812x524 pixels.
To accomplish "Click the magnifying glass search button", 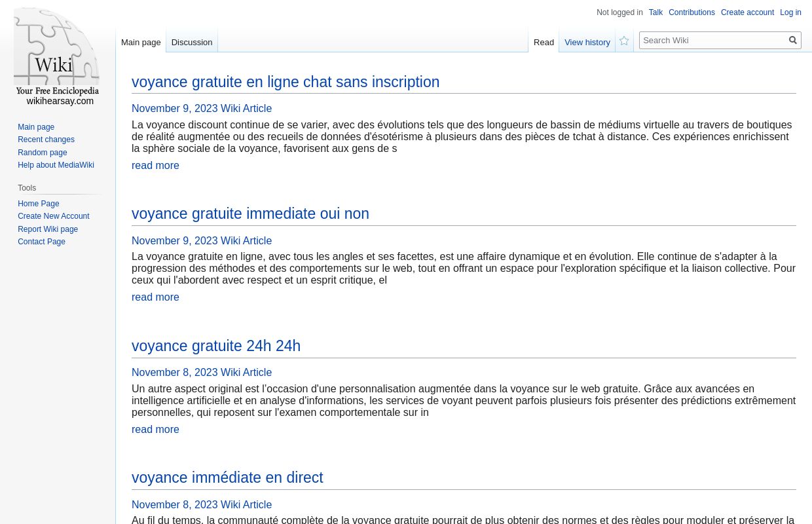I will tap(793, 40).
